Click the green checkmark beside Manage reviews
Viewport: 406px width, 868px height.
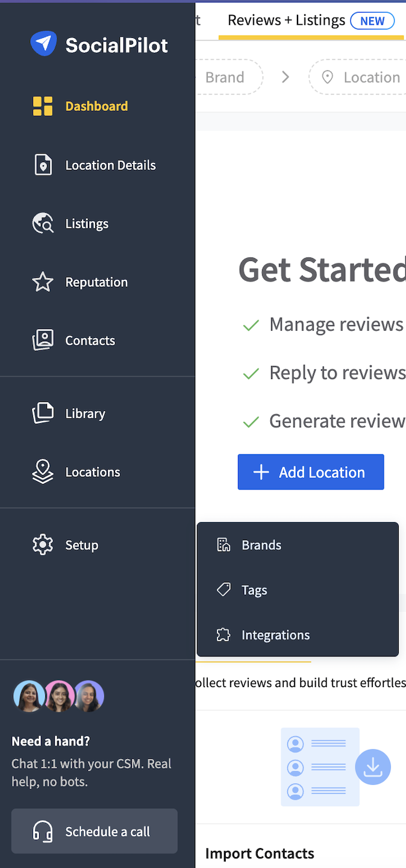(251, 325)
